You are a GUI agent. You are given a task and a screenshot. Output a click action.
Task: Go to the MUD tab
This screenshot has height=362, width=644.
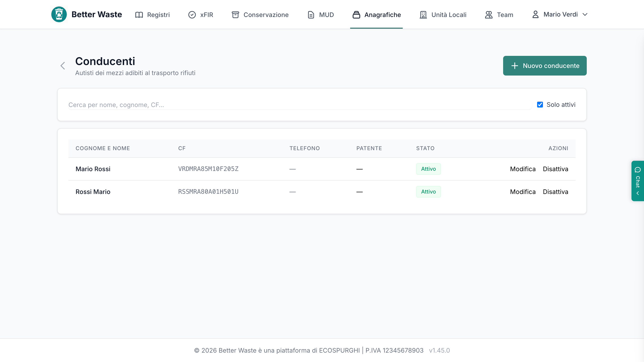tap(320, 15)
